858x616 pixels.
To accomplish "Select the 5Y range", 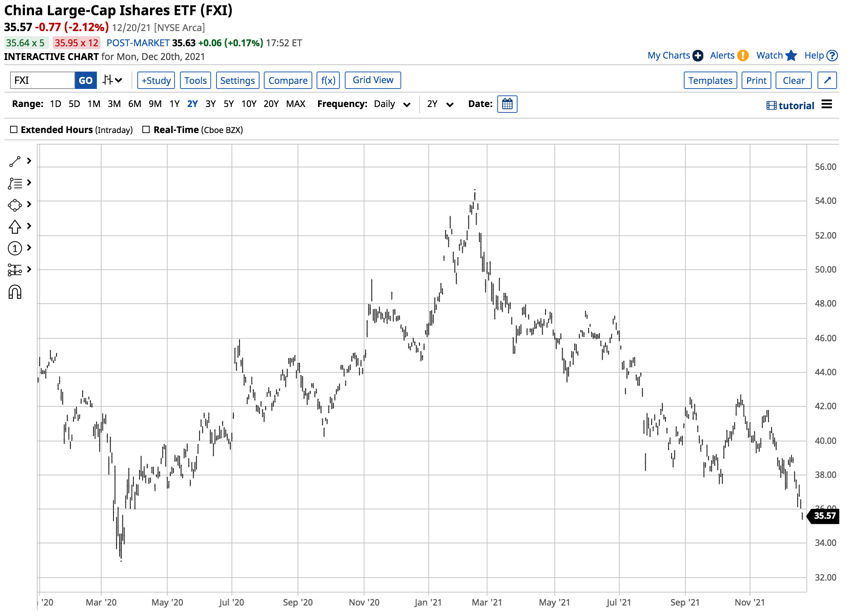I will (x=229, y=104).
